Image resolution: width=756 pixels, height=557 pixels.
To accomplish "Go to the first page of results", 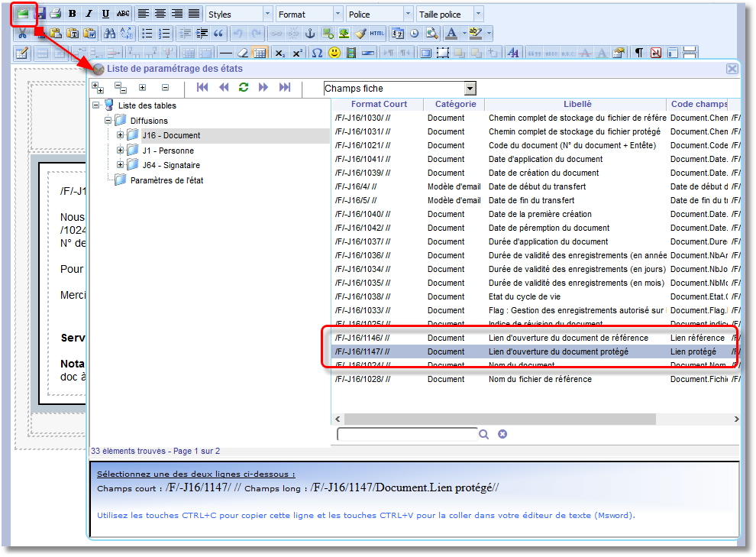I will coord(202,88).
